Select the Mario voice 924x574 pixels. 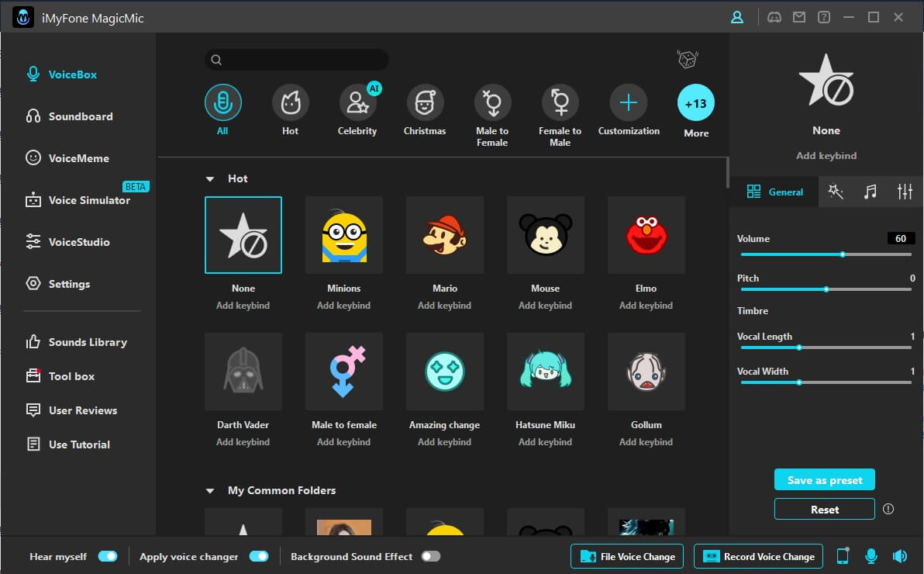click(445, 235)
